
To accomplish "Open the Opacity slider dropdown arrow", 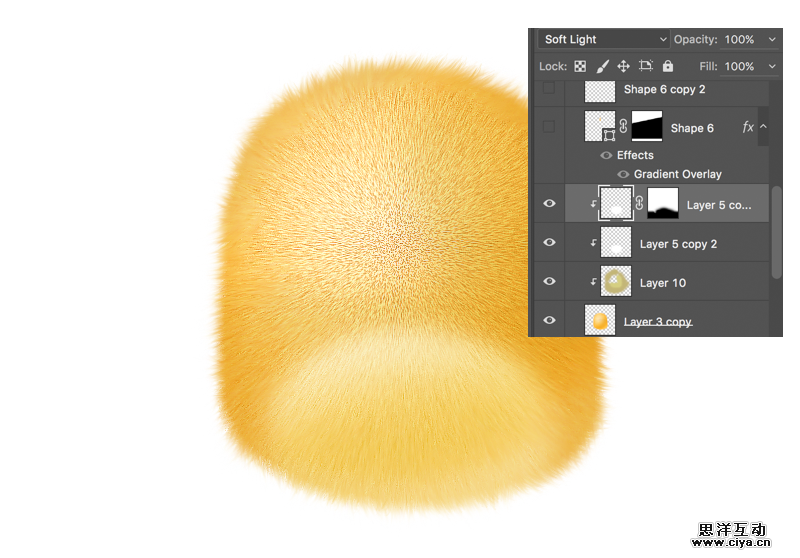I will 772,39.
